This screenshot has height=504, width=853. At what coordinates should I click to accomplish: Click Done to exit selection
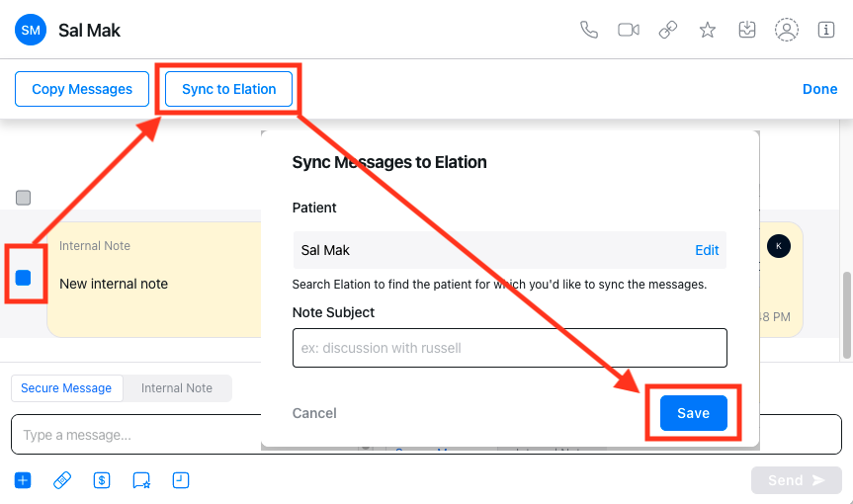point(819,89)
